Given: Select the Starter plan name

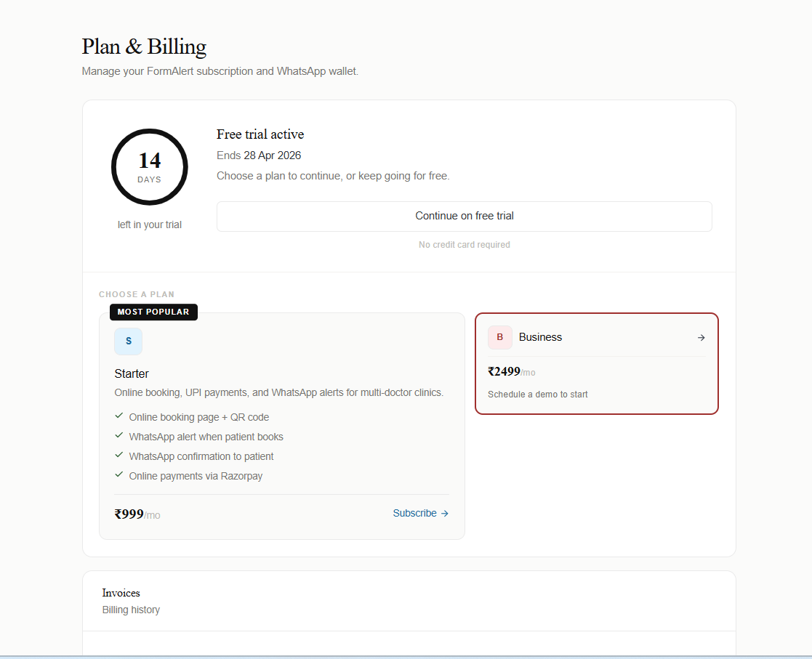Looking at the screenshot, I should pos(132,373).
